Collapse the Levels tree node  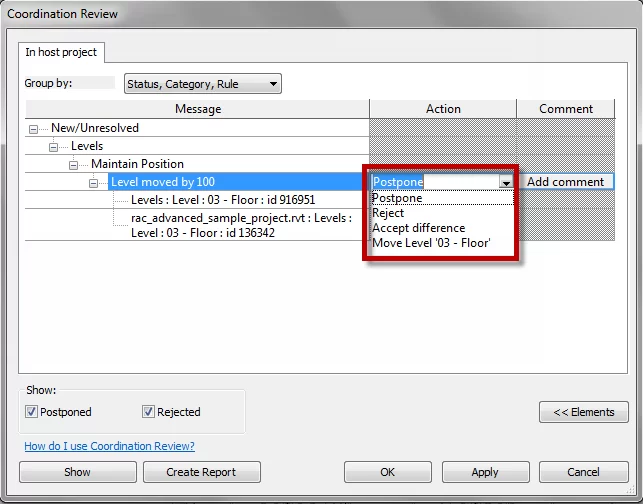[x=54, y=146]
